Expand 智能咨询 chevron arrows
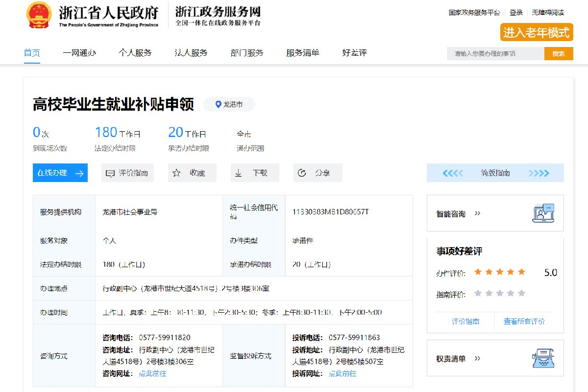The image size is (588, 392). (478, 213)
